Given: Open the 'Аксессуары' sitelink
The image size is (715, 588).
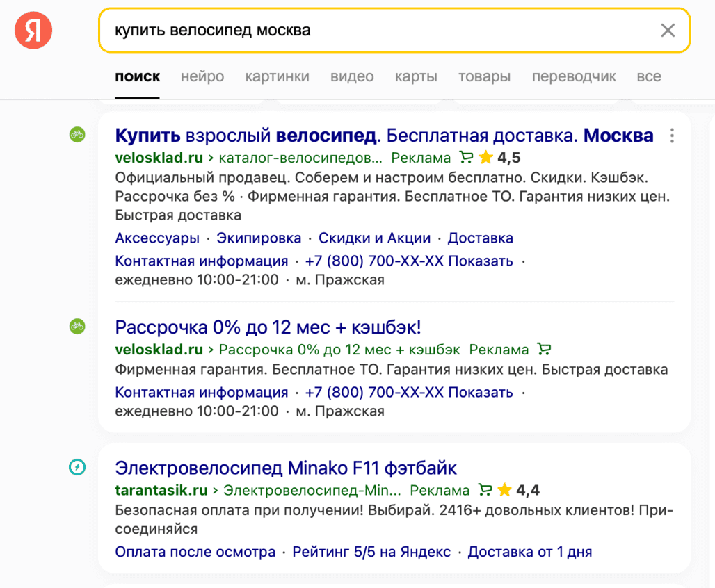Looking at the screenshot, I should tap(157, 238).
